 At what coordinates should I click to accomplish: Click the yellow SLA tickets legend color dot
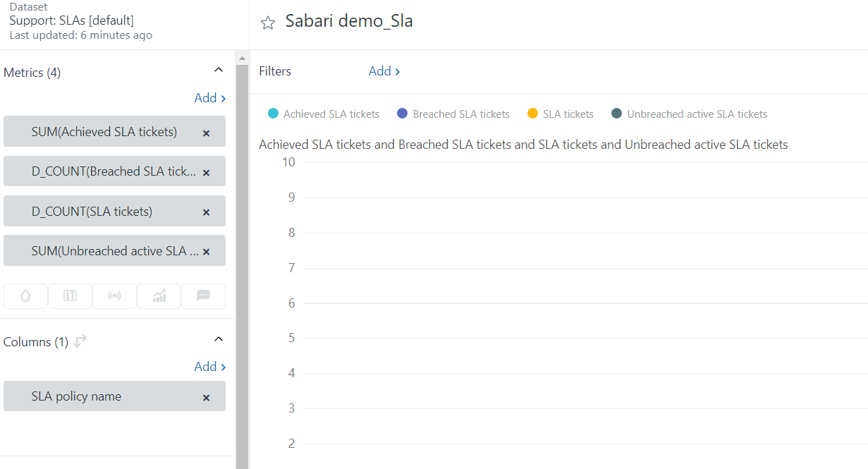(x=532, y=114)
